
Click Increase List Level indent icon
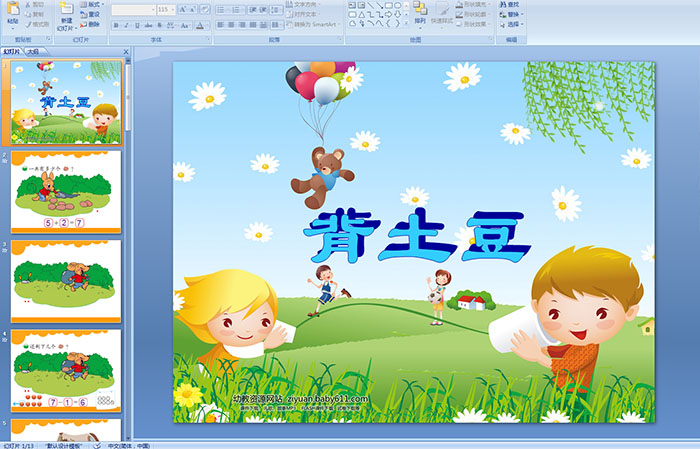pyautogui.click(x=263, y=10)
